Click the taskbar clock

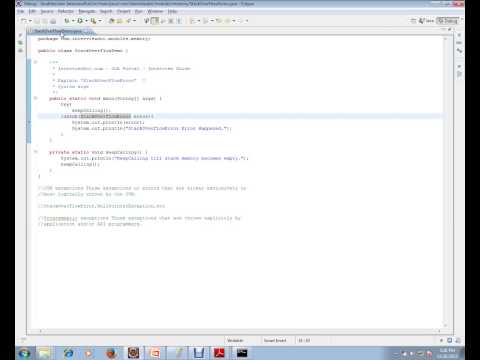(x=448, y=353)
